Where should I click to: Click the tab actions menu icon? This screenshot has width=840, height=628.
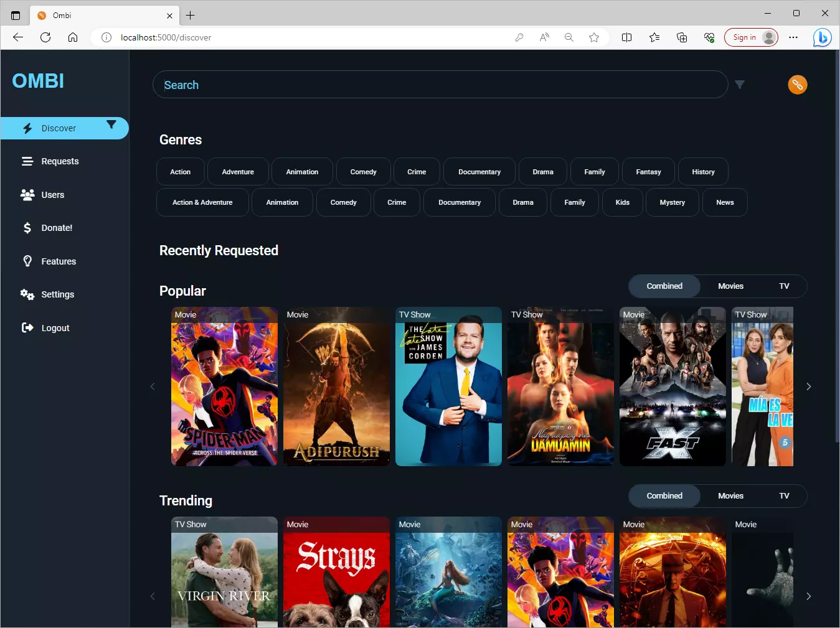pos(16,15)
